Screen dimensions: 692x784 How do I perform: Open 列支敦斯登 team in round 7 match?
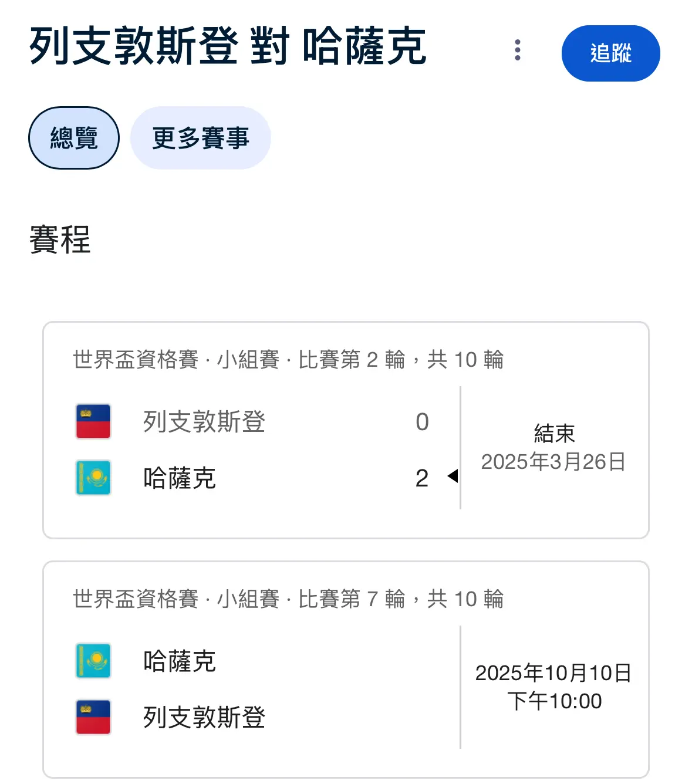click(x=204, y=718)
